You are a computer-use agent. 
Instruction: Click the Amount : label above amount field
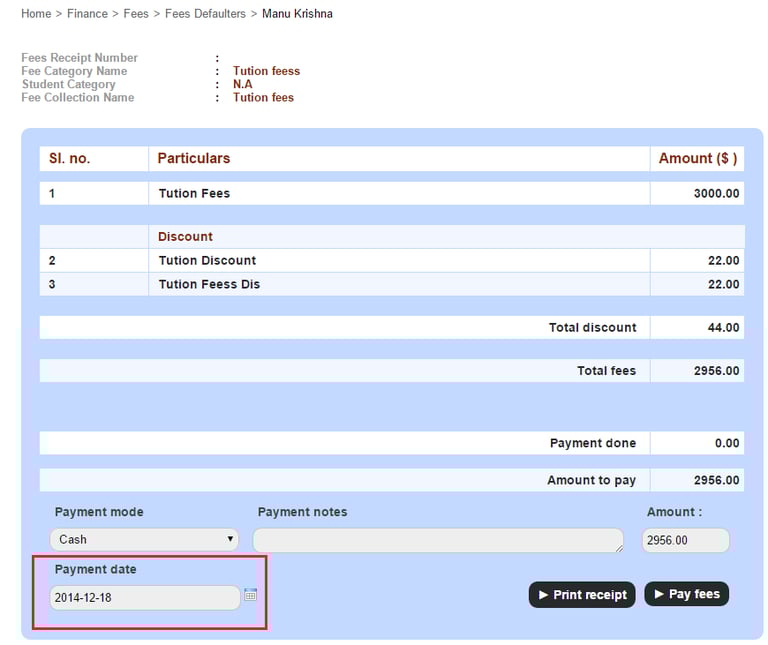pyautogui.click(x=674, y=512)
